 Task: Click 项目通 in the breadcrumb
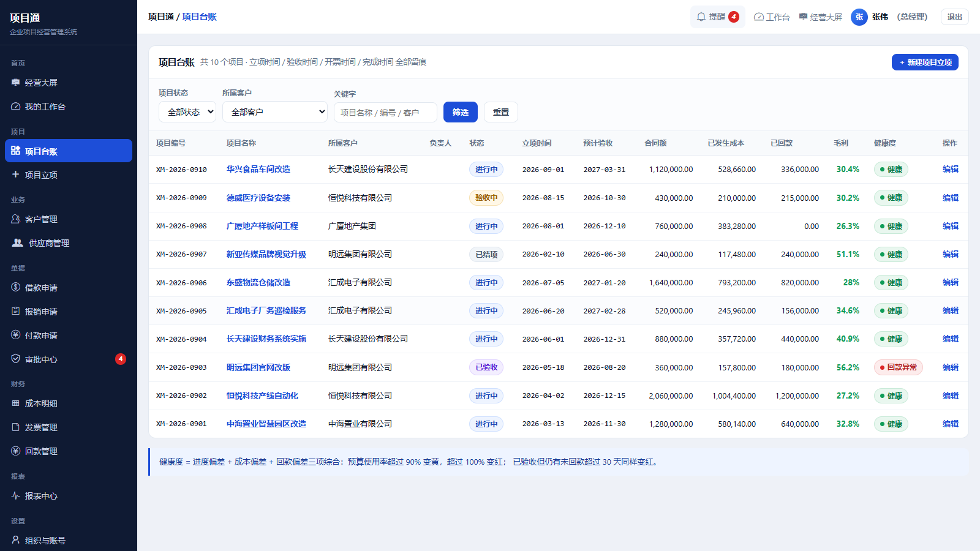pyautogui.click(x=161, y=17)
